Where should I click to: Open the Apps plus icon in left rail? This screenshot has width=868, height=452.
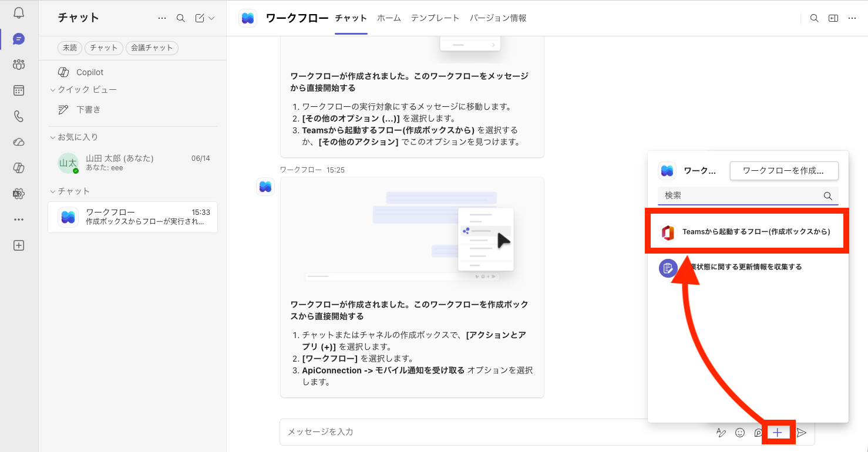coord(19,245)
